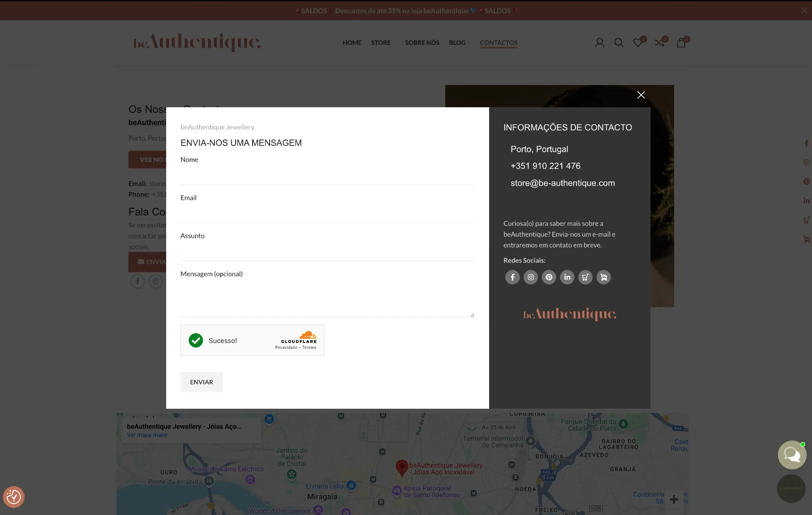Click Pinterest icon in contact panel

pyautogui.click(x=549, y=277)
